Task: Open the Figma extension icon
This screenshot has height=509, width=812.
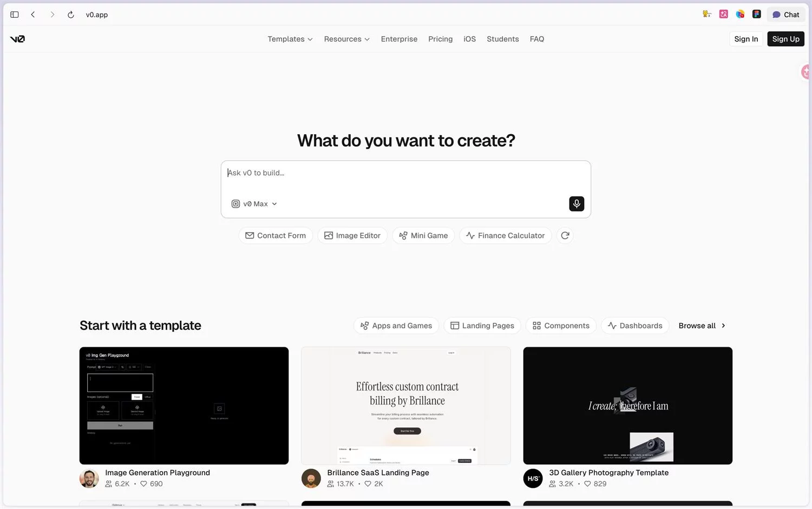Action: 757,14
